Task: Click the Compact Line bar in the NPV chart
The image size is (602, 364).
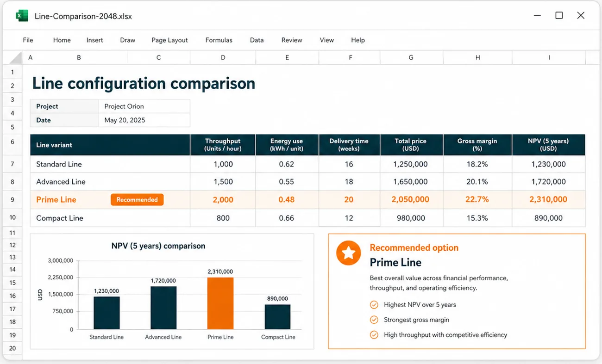Action: (278, 317)
